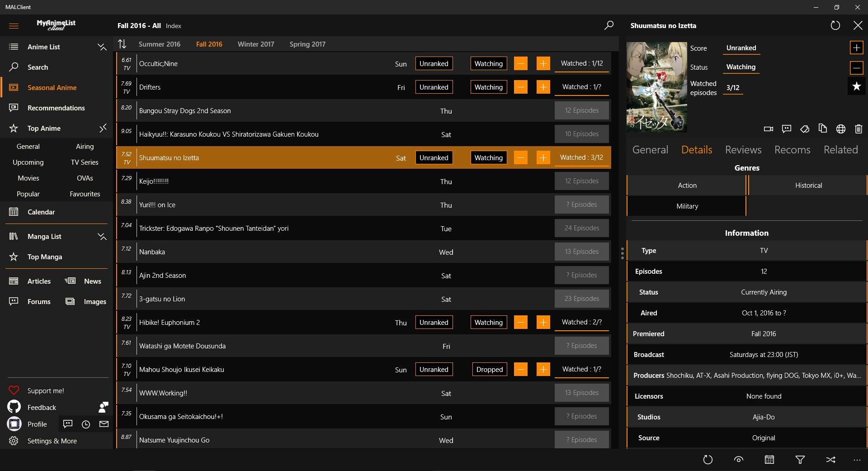Open the General tab in details
868x471 pixels.
[650, 150]
